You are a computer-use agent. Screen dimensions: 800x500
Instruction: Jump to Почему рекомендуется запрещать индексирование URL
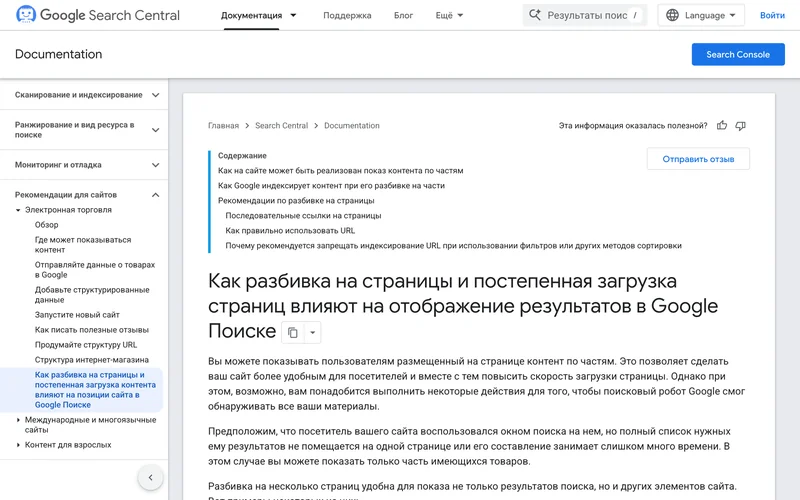pos(453,245)
